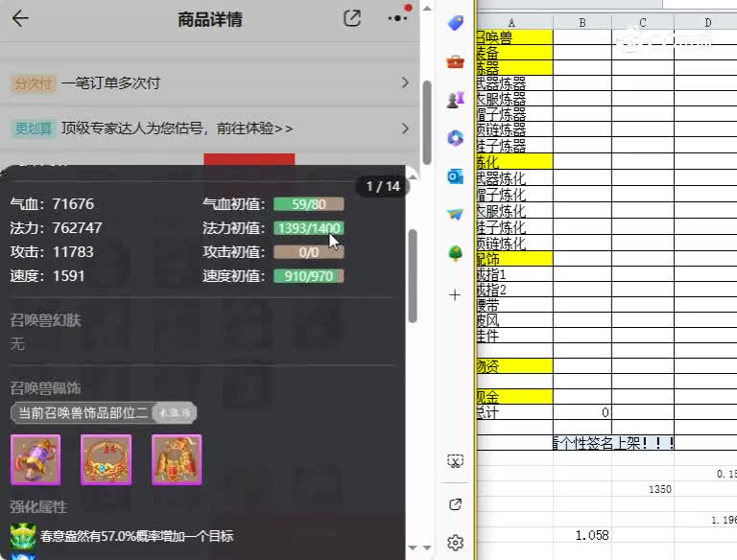Click the scroll-up arrow of page scrollbar
The height and width of the screenshot is (560, 737).
tap(427, 8)
